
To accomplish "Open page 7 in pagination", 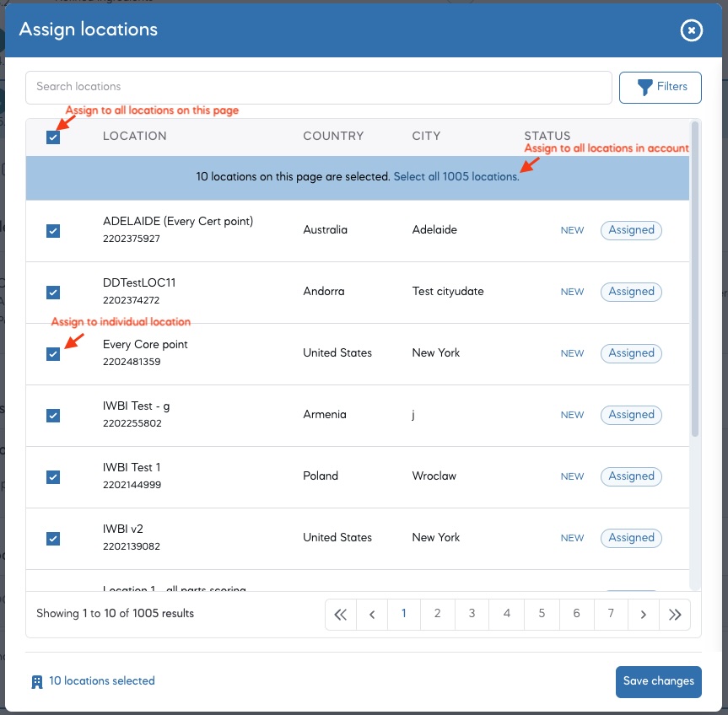I will click(611, 615).
